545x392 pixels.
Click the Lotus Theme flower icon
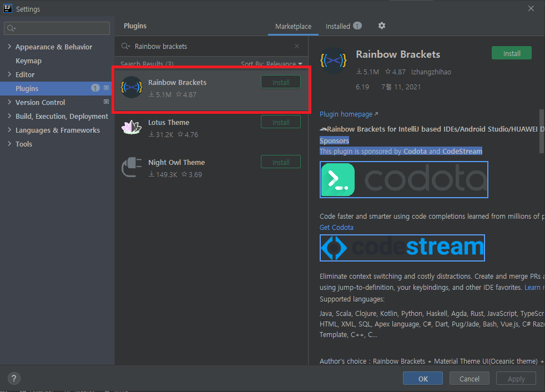click(x=132, y=127)
